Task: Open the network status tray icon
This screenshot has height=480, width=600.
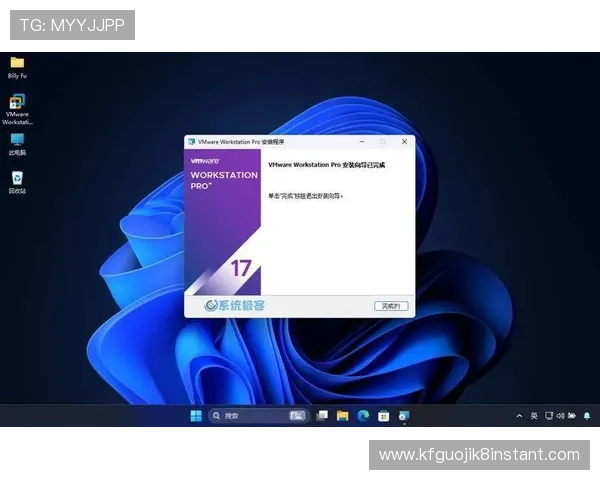Action: click(x=548, y=415)
